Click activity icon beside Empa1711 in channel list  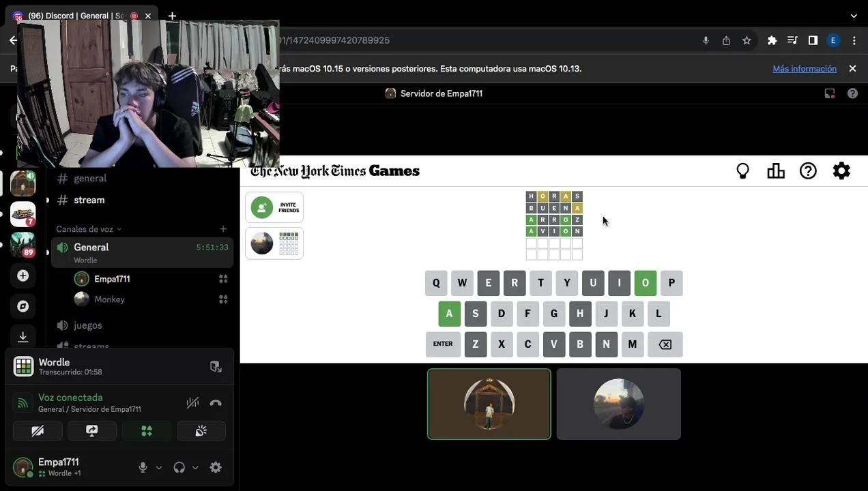point(223,279)
